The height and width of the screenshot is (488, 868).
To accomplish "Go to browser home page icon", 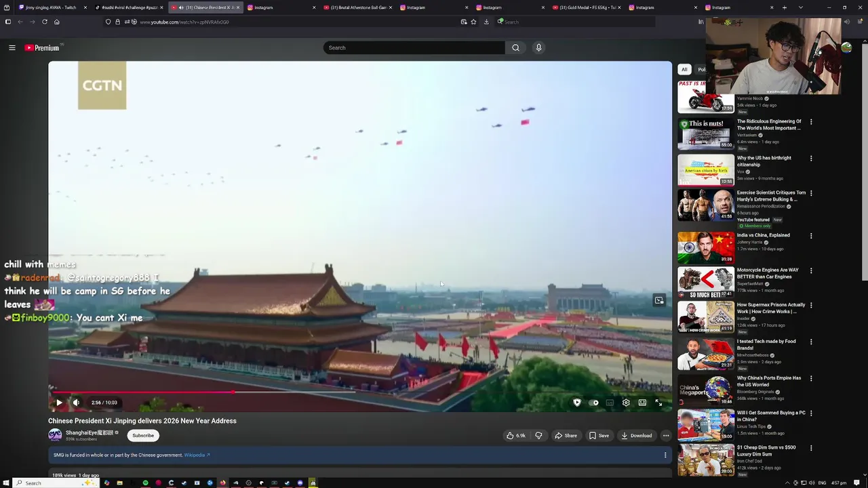I will (57, 22).
